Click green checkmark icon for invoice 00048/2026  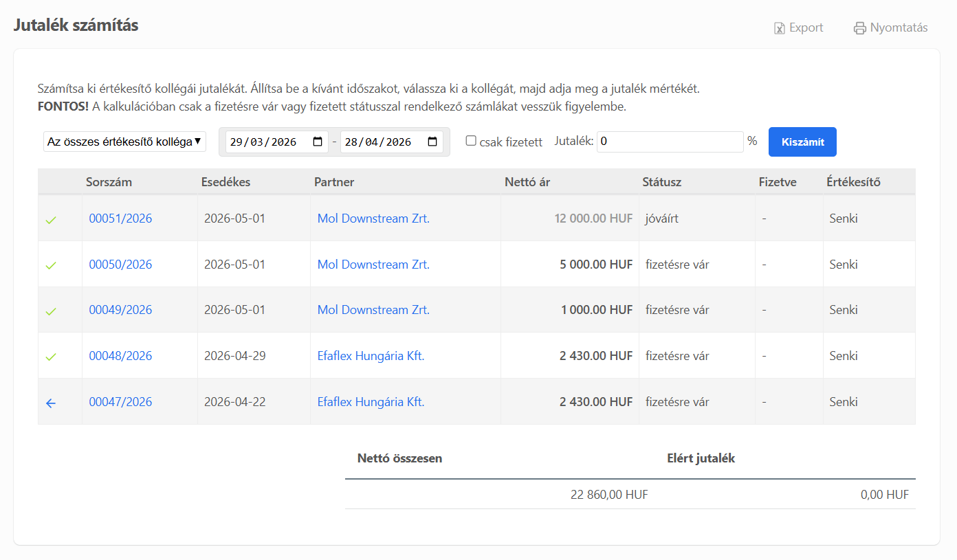tap(50, 357)
